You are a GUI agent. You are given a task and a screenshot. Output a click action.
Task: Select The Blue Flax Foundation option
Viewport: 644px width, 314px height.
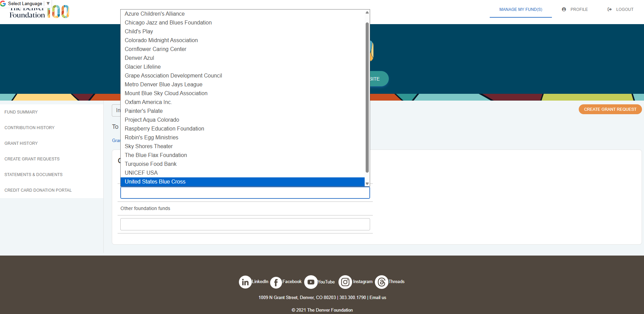[243, 155]
